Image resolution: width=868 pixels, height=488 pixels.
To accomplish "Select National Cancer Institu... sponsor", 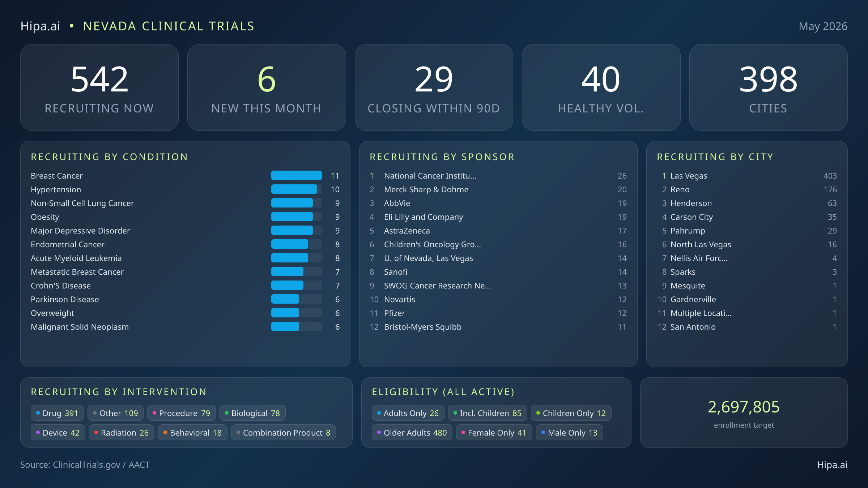I will [498, 176].
